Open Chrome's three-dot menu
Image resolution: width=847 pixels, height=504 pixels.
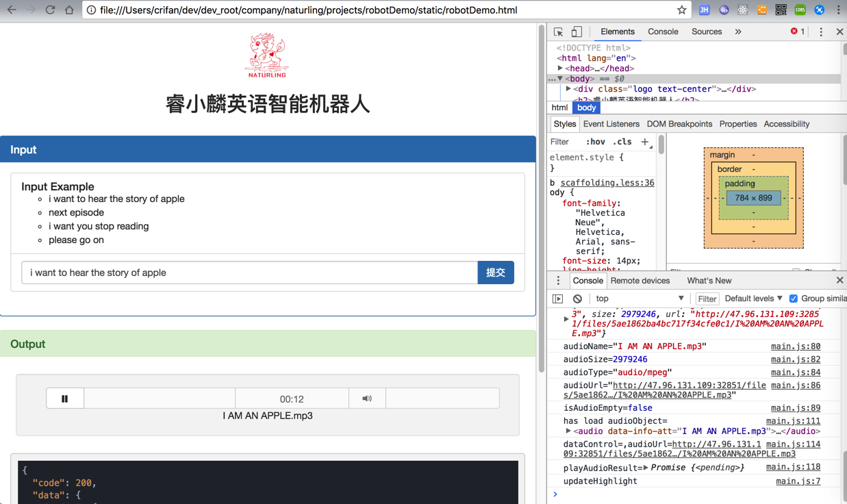point(838,10)
